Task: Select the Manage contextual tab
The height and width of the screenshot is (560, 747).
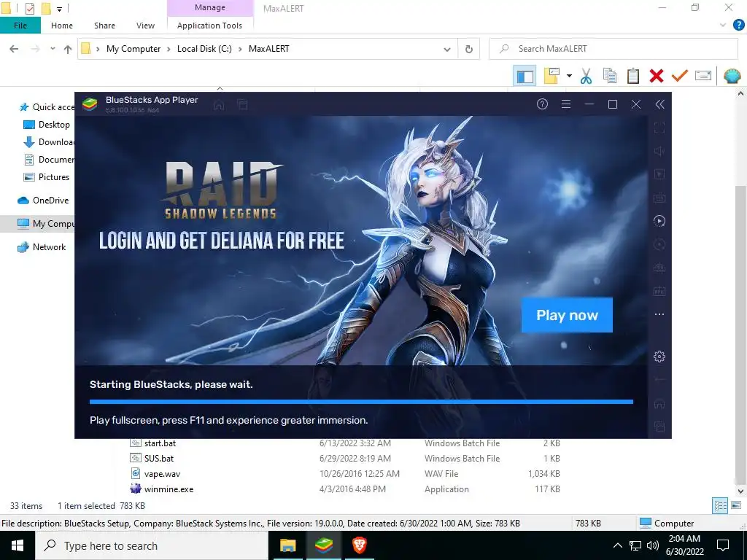Action: [x=210, y=7]
